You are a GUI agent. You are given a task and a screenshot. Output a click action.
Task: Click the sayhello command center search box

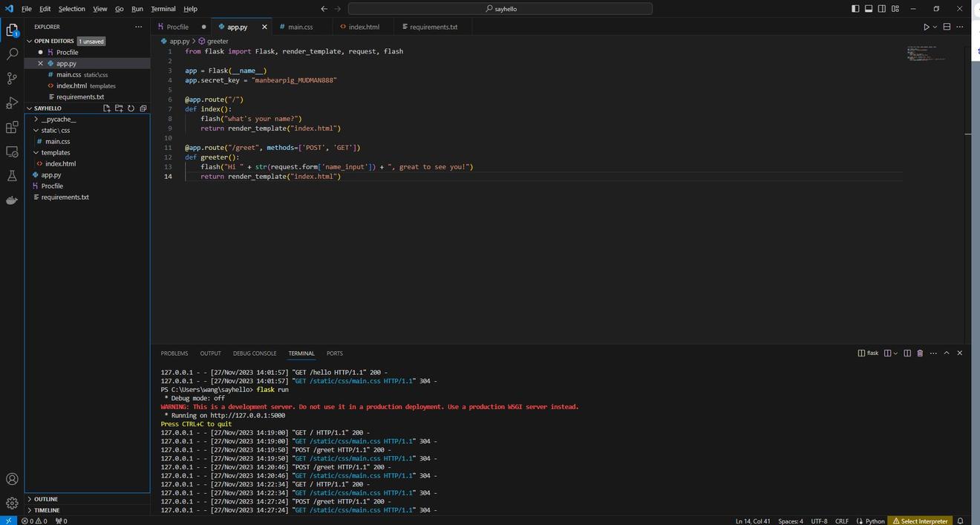point(500,9)
